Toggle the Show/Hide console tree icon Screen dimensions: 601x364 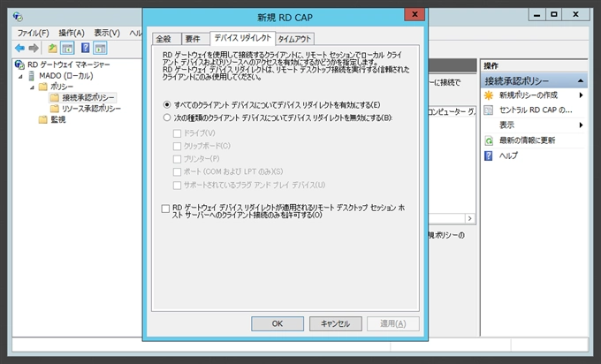67,49
